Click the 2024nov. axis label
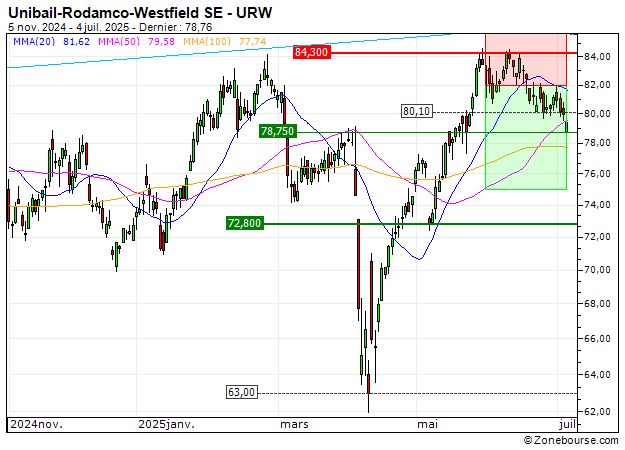This screenshot has width=625, height=450. [37, 424]
